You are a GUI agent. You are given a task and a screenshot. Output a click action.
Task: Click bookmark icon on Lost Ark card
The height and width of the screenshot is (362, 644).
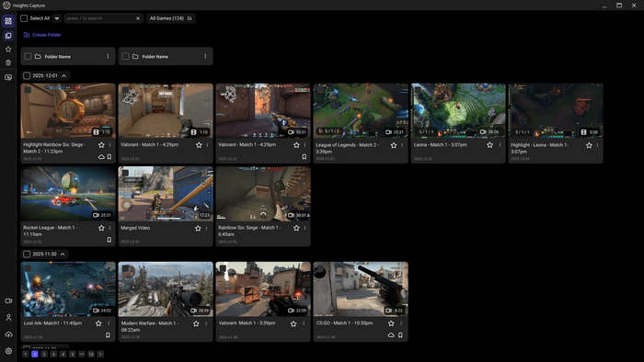click(108, 335)
